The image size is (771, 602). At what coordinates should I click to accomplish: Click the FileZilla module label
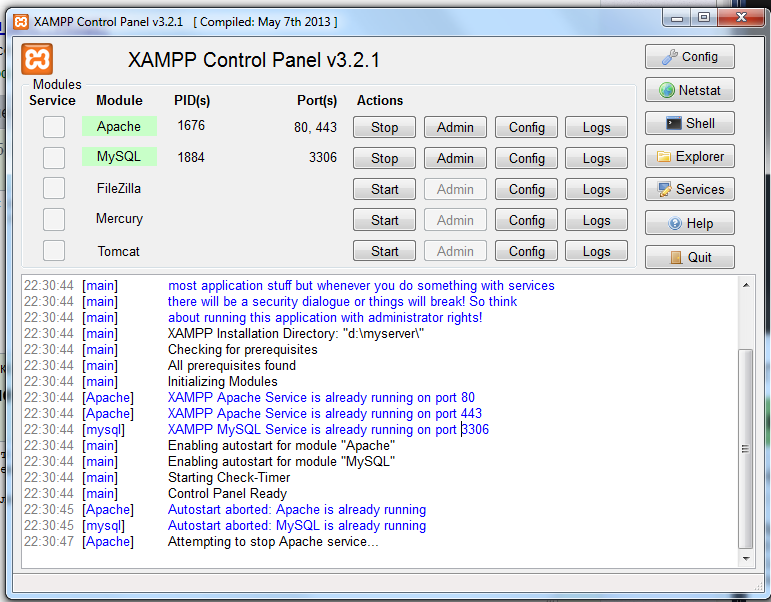119,188
